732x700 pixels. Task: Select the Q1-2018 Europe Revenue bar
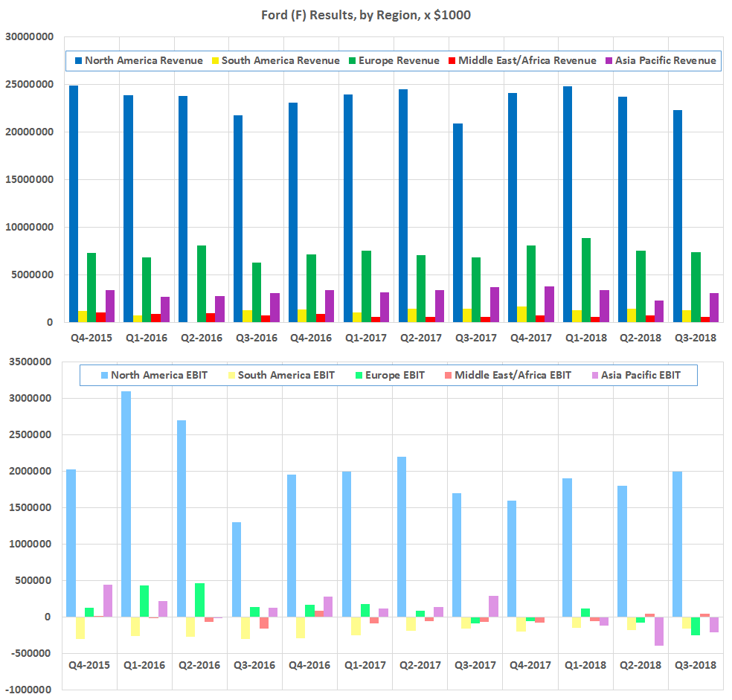tap(585, 280)
